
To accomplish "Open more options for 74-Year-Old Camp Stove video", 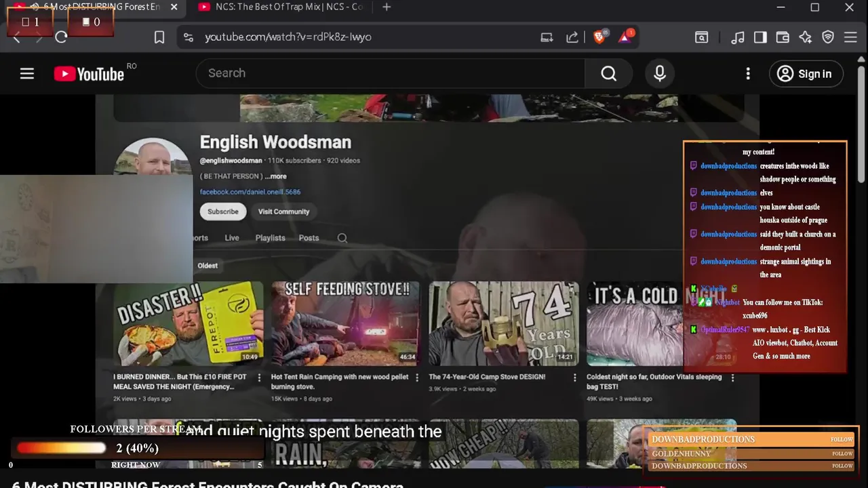I will 574,378.
